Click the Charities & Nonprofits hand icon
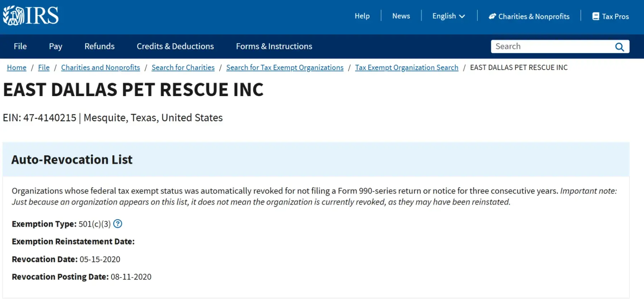The height and width of the screenshot is (299, 644). click(492, 16)
